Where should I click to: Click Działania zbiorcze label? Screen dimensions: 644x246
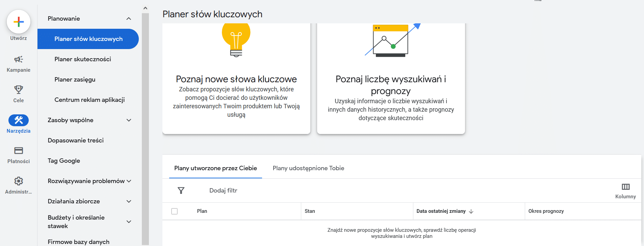[74, 201]
